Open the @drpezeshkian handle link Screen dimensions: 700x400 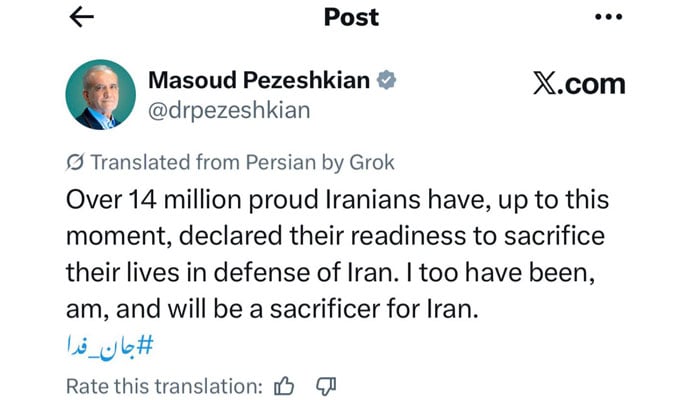click(x=228, y=110)
